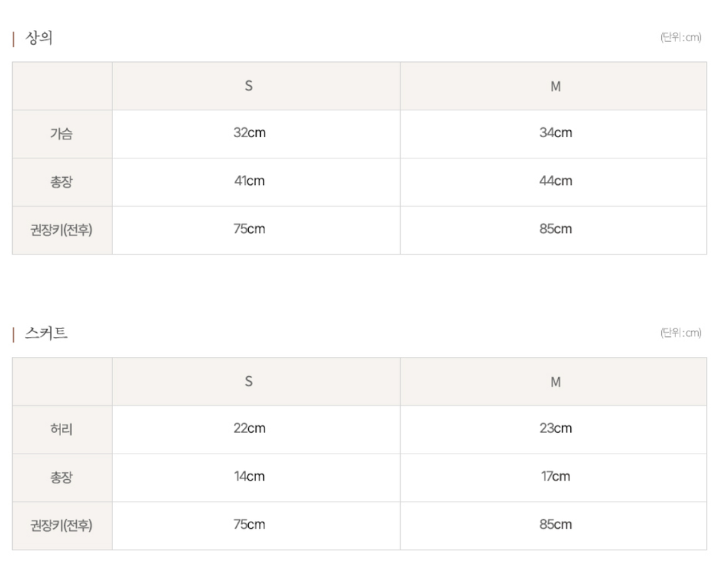Select the S column header in 상의 table
Screen dimensions: 728x573
(x=249, y=86)
